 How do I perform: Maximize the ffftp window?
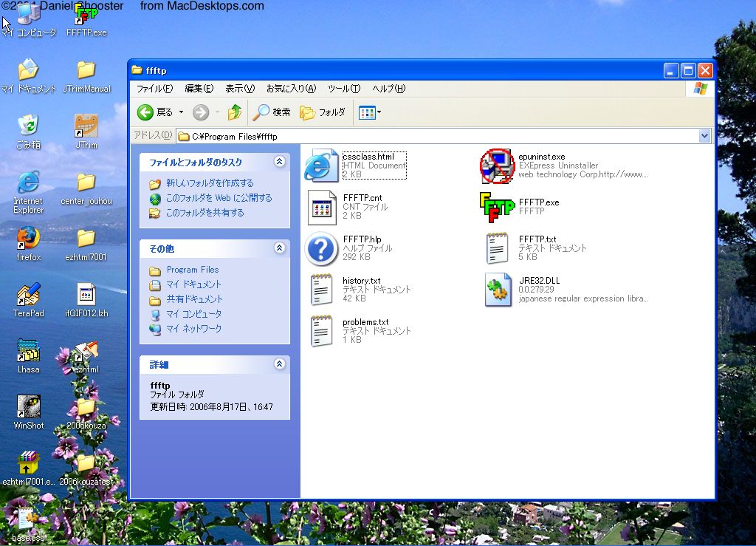pos(688,71)
